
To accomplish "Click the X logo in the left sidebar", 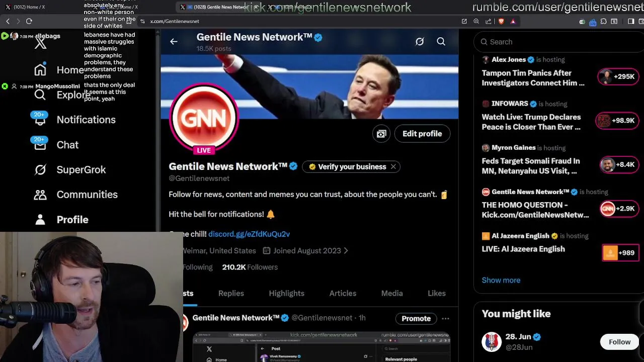I will 40,43.
